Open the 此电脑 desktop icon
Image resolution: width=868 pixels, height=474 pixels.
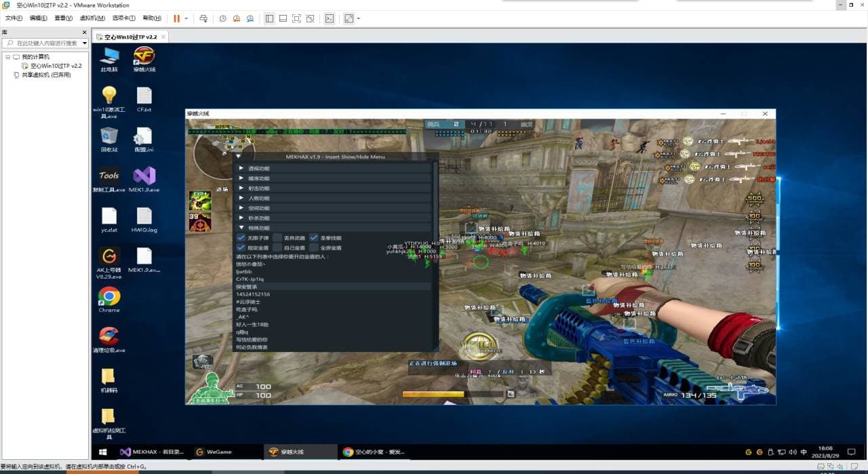(x=109, y=60)
